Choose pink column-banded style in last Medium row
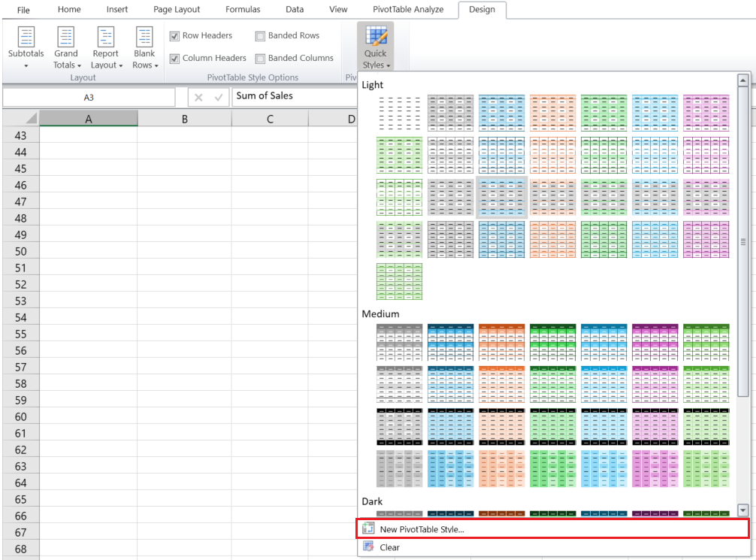Image resolution: width=756 pixels, height=560 pixels. [x=655, y=469]
